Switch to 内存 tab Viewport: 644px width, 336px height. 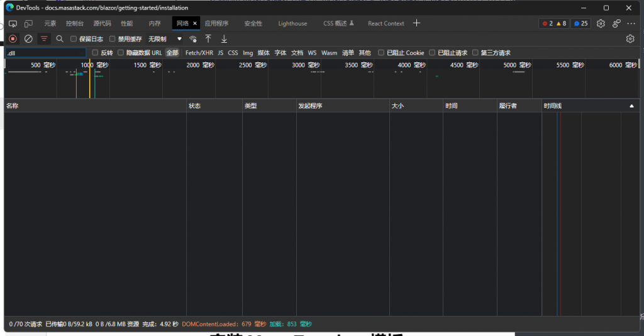pos(155,23)
